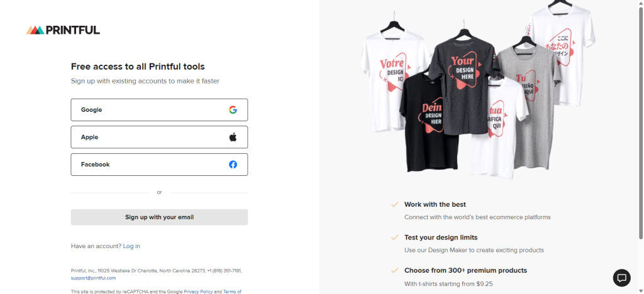644x294 pixels.
Task: Click the Google logo icon
Action: pyautogui.click(x=233, y=110)
